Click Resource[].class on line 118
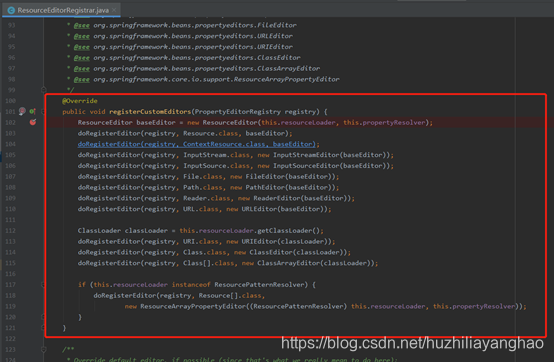Image resolution: width=554 pixels, height=362 pixels. click(230, 296)
